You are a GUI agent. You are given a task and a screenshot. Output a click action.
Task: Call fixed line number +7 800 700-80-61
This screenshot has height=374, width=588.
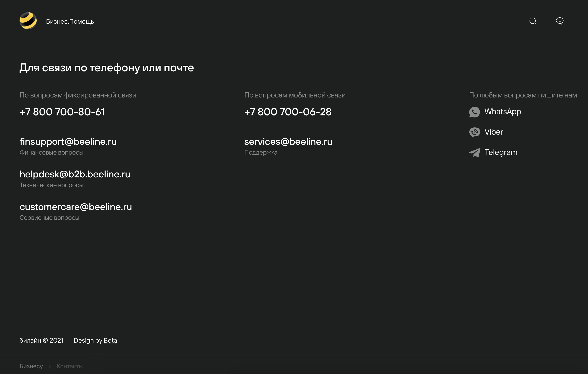62,112
